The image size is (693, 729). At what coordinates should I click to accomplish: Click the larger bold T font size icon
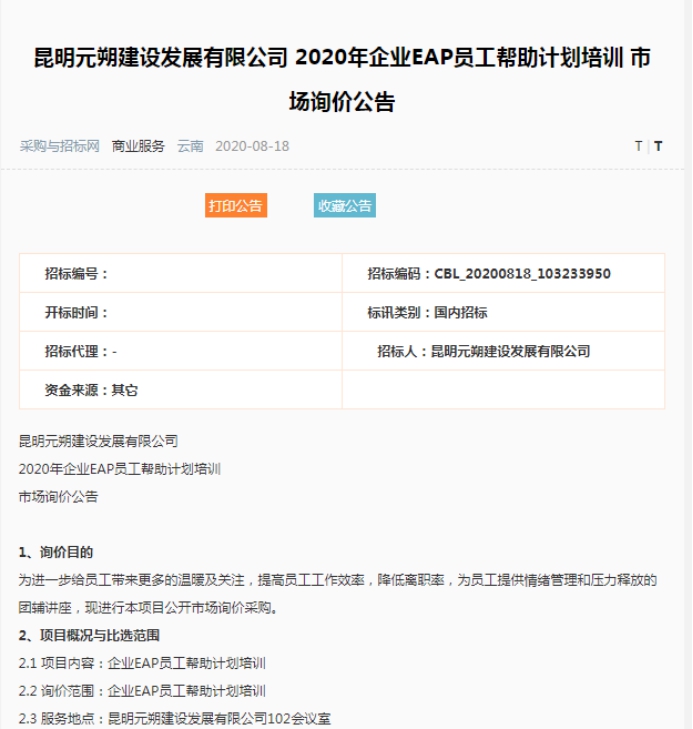(x=658, y=146)
